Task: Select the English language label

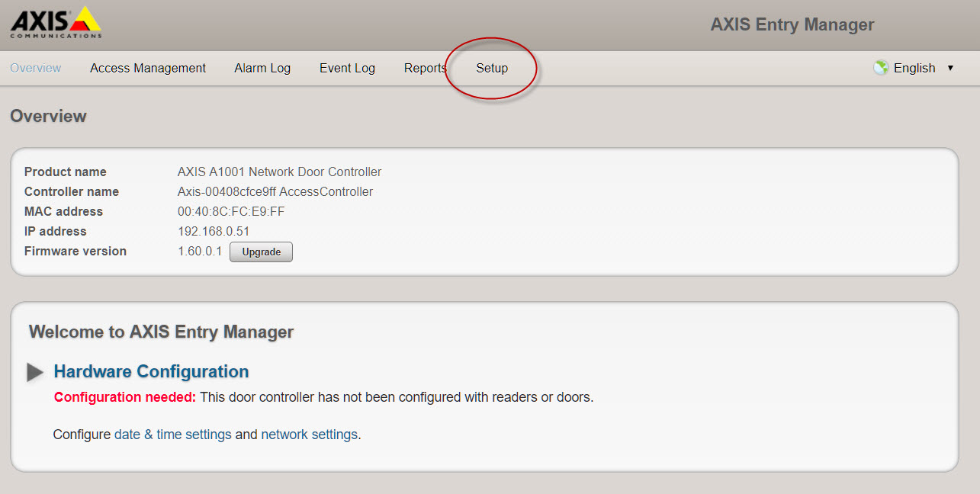Action: point(914,68)
